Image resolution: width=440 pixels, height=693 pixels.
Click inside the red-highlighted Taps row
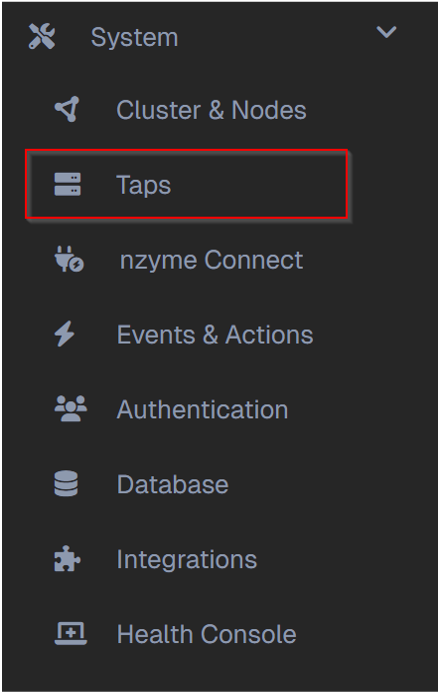(x=186, y=184)
